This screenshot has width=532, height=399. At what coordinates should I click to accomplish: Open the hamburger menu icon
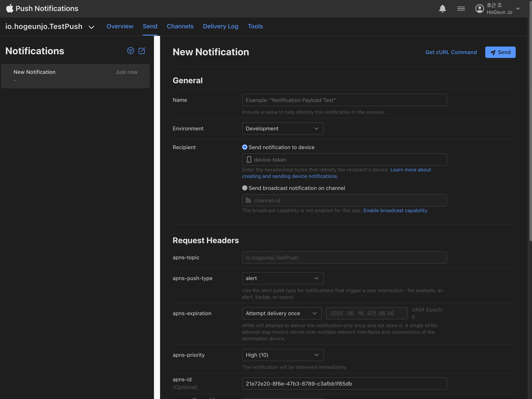(x=461, y=9)
